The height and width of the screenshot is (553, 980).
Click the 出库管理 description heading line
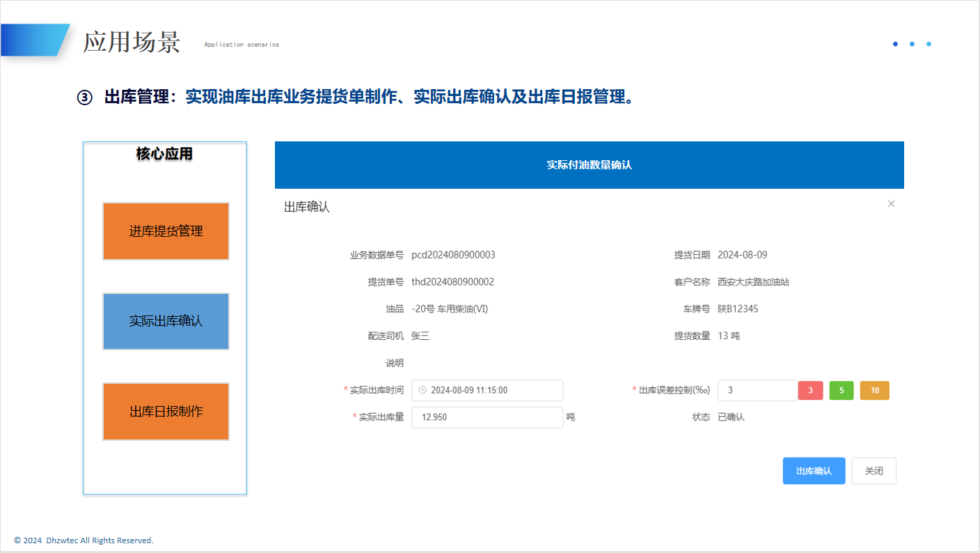click(356, 98)
